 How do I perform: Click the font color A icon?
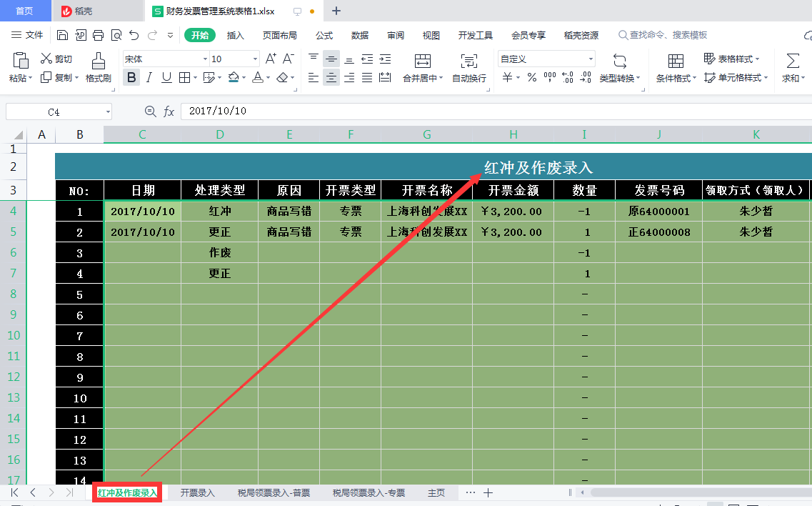pyautogui.click(x=257, y=78)
